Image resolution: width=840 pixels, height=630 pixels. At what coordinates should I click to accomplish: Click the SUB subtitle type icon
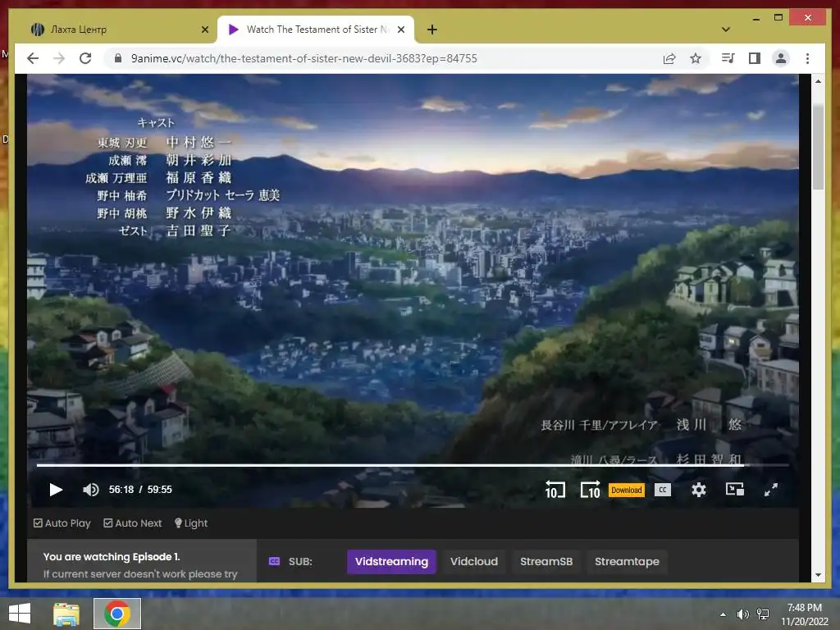[x=274, y=561]
